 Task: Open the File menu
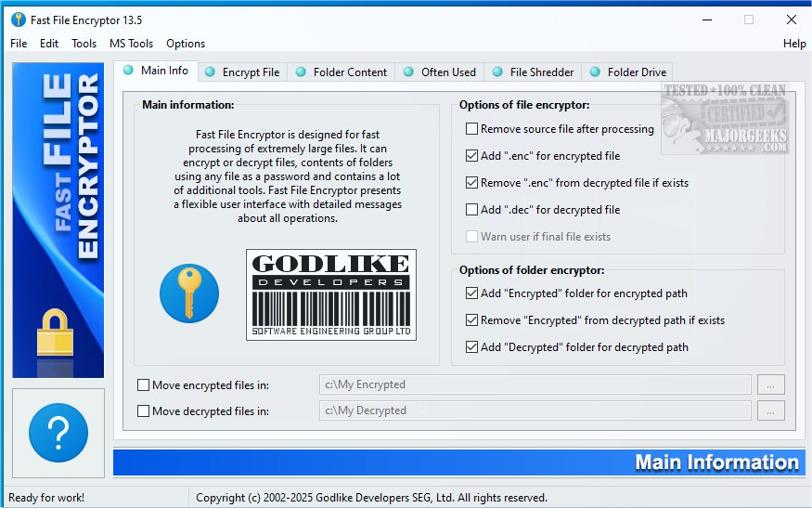(x=19, y=44)
